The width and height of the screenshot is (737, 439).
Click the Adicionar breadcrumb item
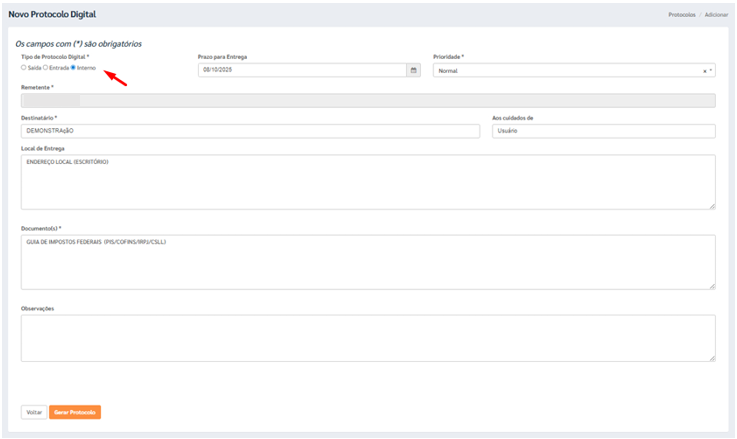(716, 15)
